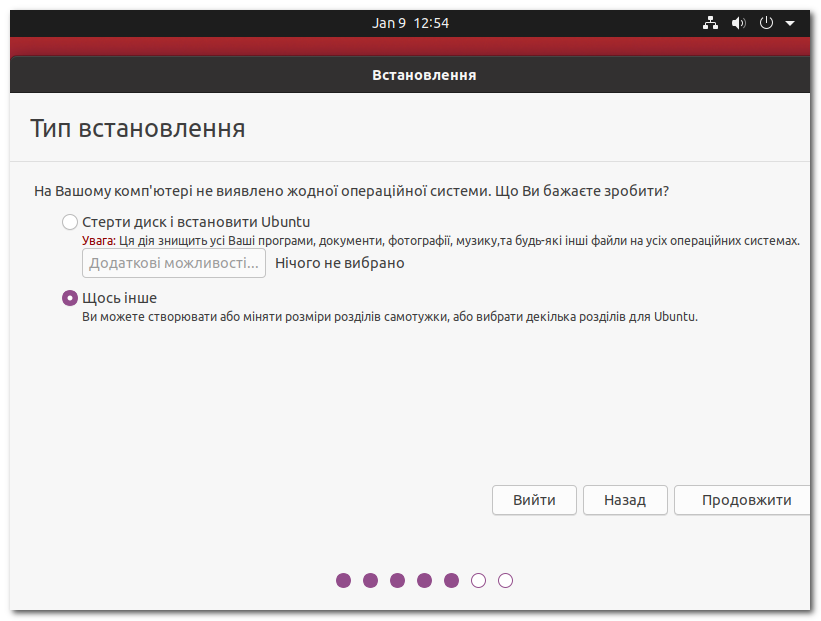Click the last progress indicator dot

tap(506, 580)
